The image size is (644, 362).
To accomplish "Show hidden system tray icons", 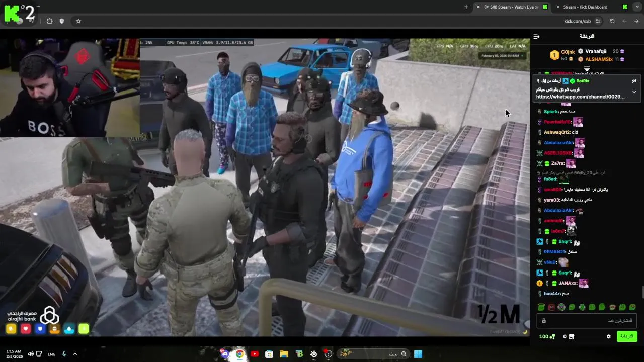I will (x=75, y=354).
